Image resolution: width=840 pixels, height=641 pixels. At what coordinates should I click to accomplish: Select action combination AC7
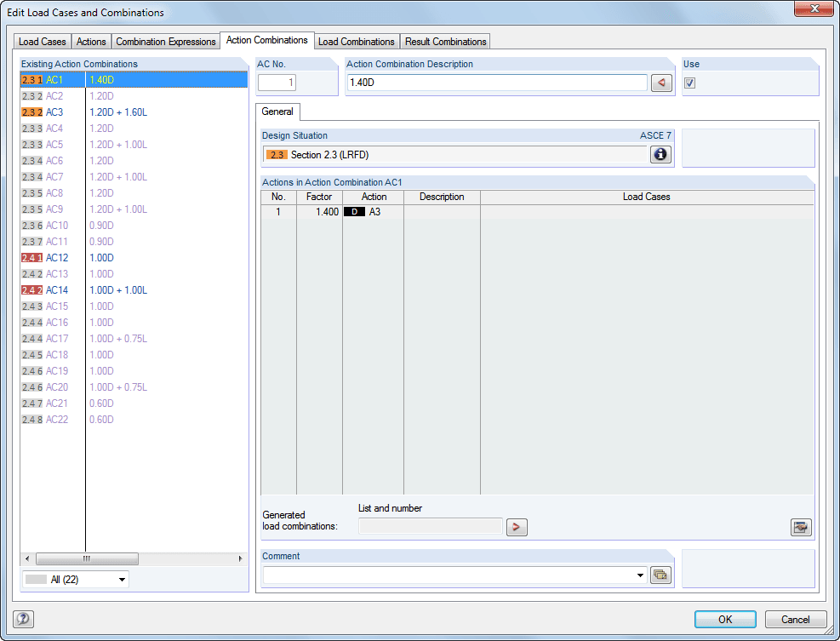click(134, 177)
